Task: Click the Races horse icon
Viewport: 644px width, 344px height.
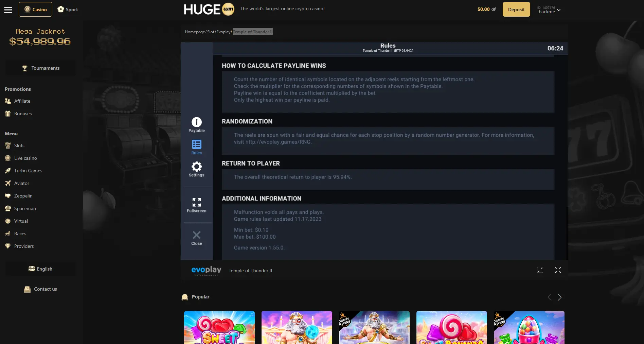Action: [x=8, y=234]
